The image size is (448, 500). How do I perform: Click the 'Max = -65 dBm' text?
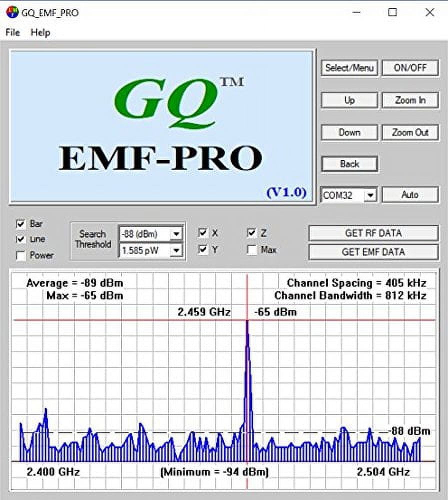coord(85,295)
